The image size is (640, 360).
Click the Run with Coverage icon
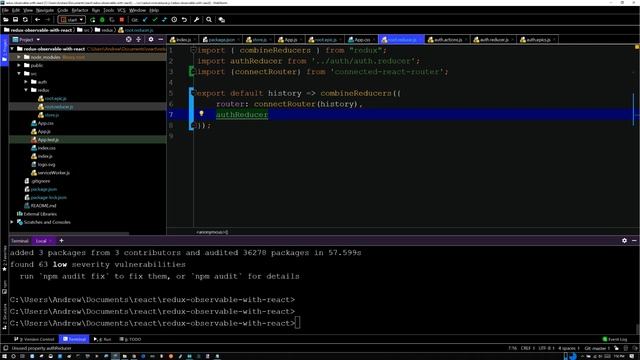click(x=112, y=20)
